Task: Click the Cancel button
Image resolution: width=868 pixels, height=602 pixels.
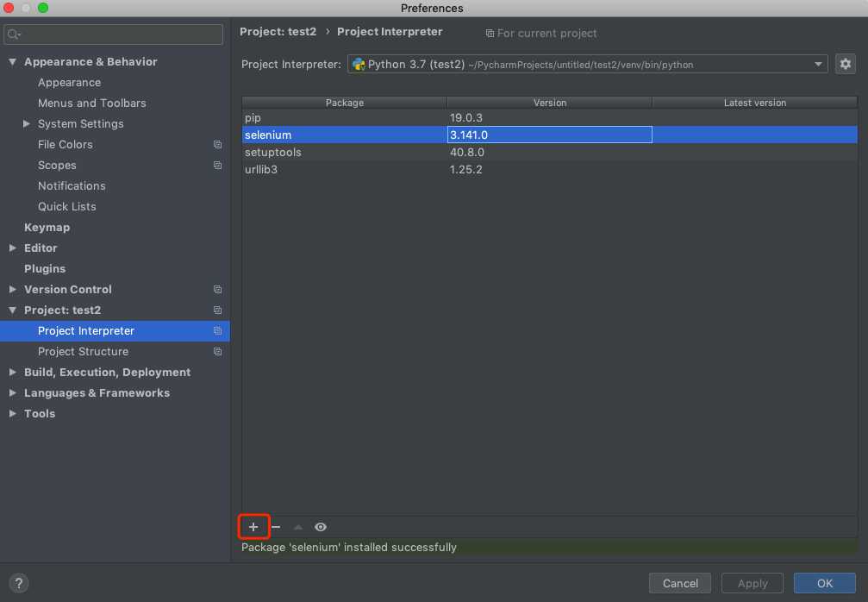Action: pyautogui.click(x=680, y=583)
